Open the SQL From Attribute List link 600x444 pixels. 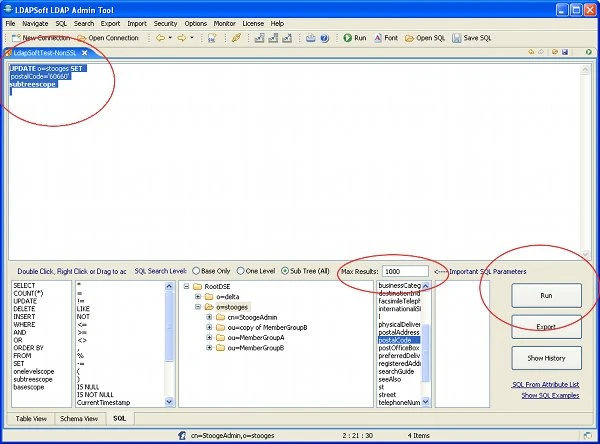[546, 384]
